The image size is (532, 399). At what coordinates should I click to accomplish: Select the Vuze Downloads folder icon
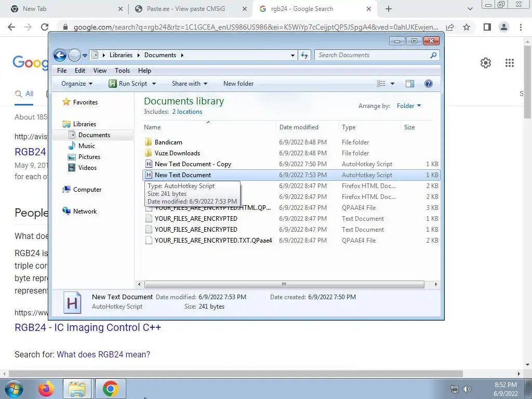[x=148, y=153]
